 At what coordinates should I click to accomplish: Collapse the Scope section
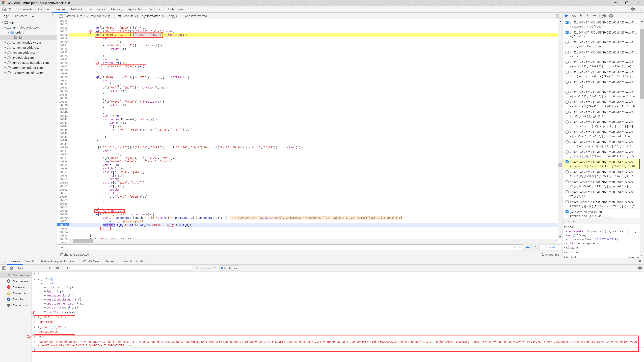tap(565, 221)
